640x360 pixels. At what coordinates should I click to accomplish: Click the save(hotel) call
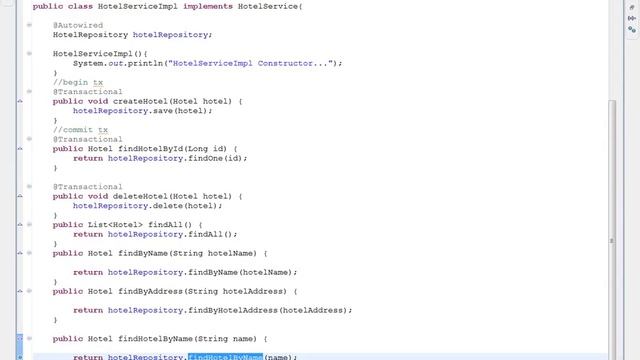tap(180, 111)
